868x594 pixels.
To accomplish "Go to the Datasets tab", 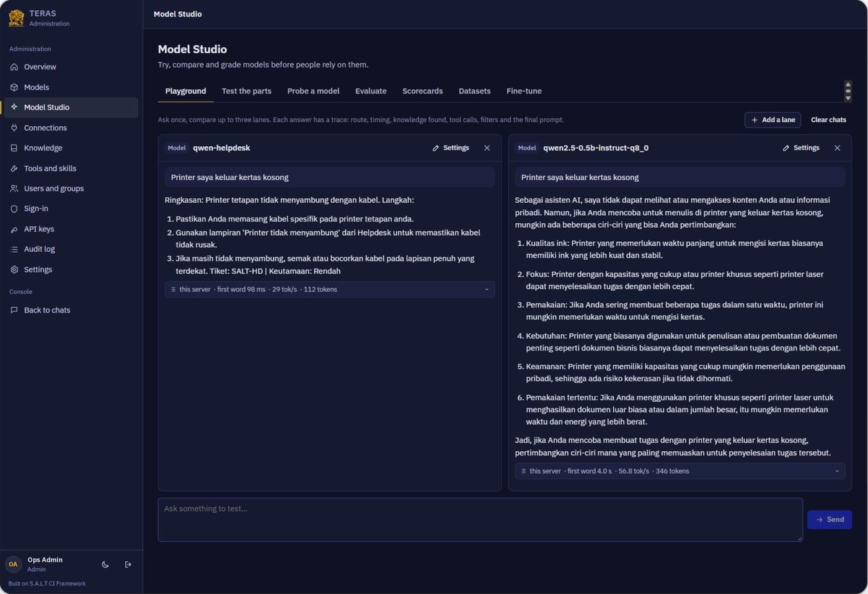I will point(474,91).
